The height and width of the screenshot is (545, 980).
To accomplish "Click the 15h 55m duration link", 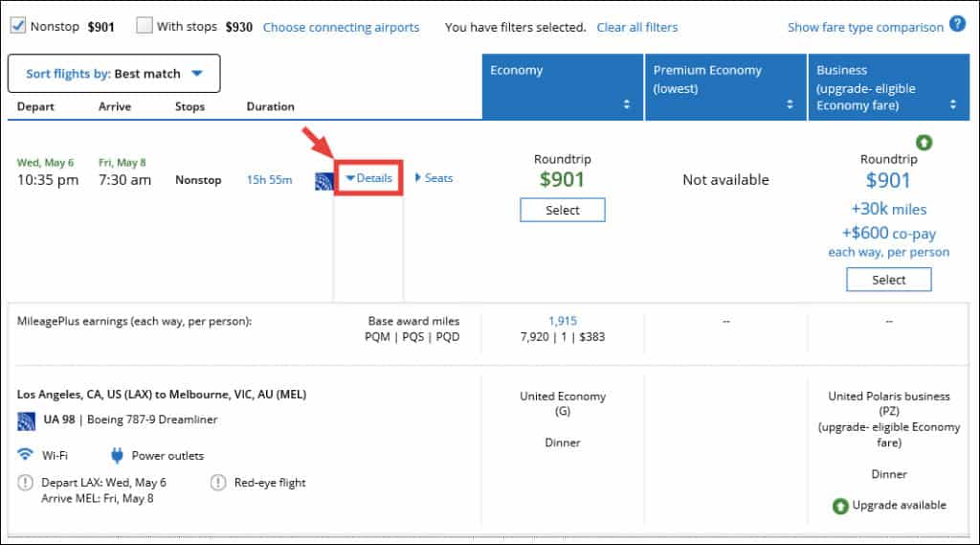I will 269,180.
